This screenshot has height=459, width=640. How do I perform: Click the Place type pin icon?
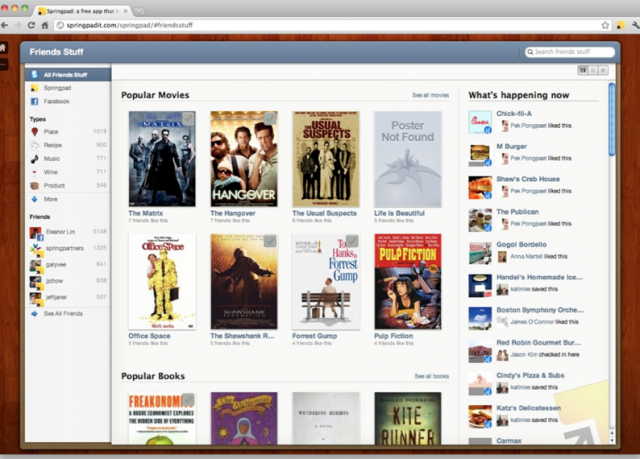35,131
